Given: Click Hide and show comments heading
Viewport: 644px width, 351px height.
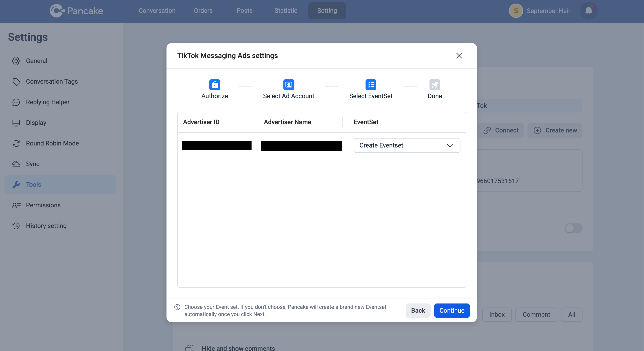Looking at the screenshot, I should (x=238, y=348).
